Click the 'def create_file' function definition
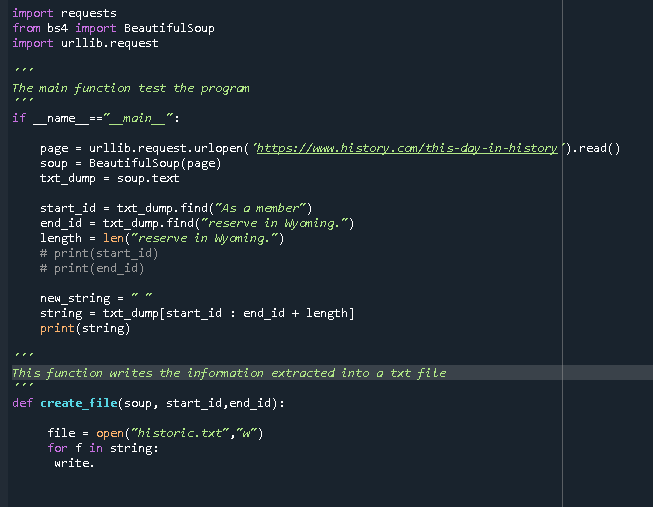The image size is (653, 507). (148, 403)
